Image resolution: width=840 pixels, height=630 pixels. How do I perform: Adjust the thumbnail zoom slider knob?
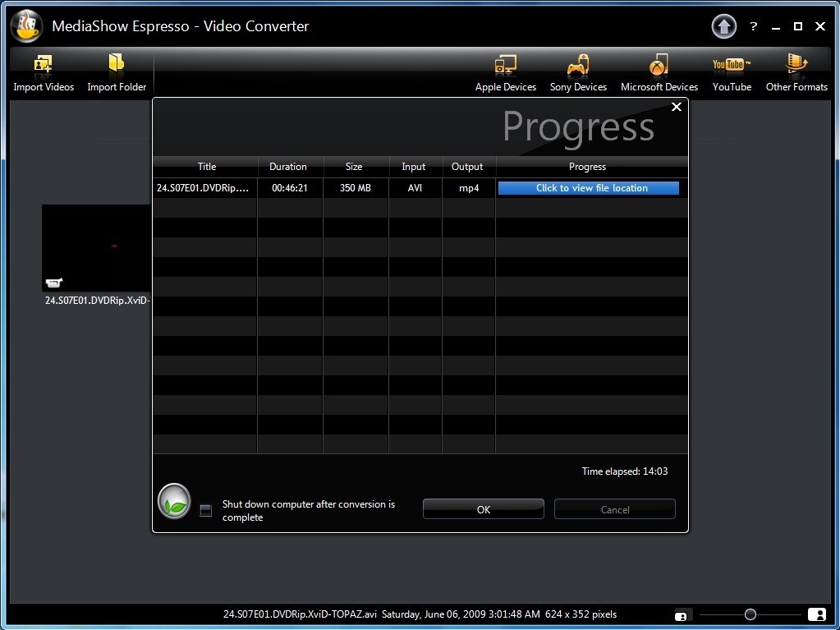tap(750, 614)
